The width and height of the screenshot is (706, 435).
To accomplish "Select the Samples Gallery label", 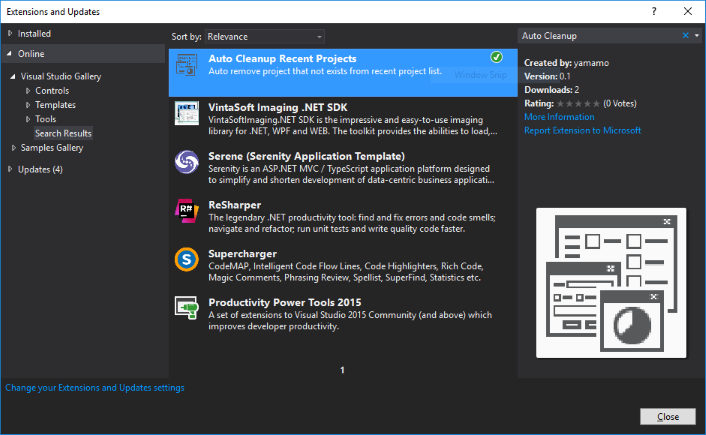I will [52, 148].
